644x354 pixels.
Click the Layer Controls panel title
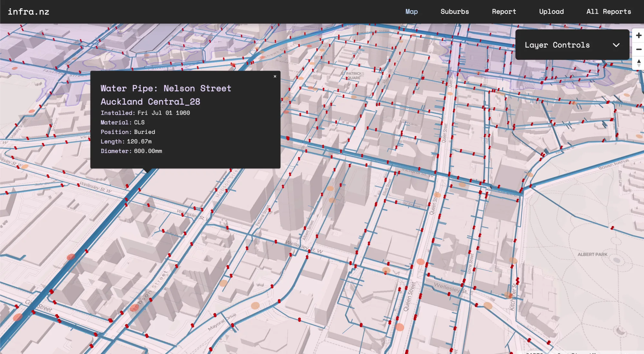pos(557,45)
